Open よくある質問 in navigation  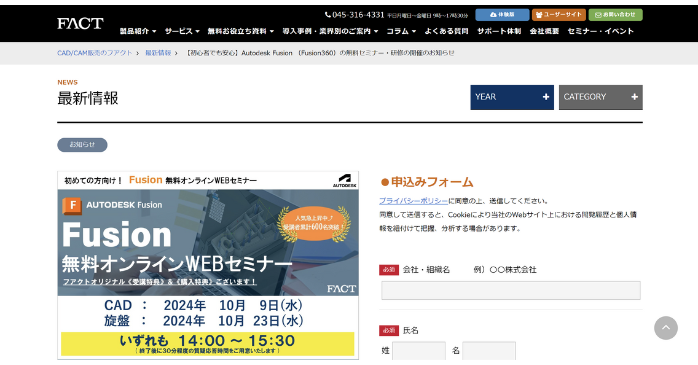click(x=446, y=31)
